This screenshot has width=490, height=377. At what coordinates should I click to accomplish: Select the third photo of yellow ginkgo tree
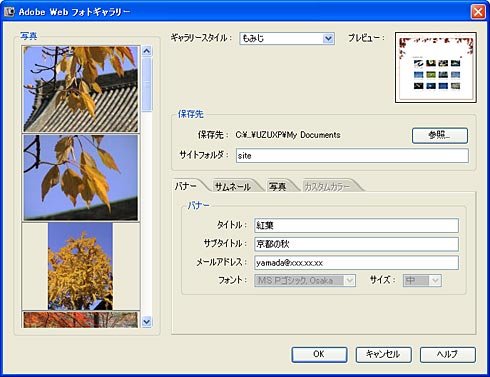coord(81,266)
